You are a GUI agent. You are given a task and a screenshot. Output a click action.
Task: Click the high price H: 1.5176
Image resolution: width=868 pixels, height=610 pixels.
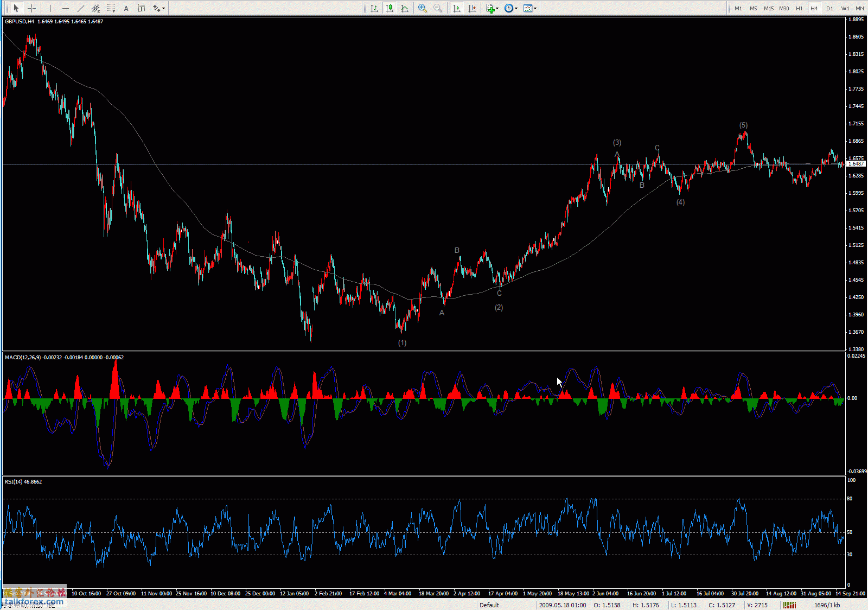[646, 605]
